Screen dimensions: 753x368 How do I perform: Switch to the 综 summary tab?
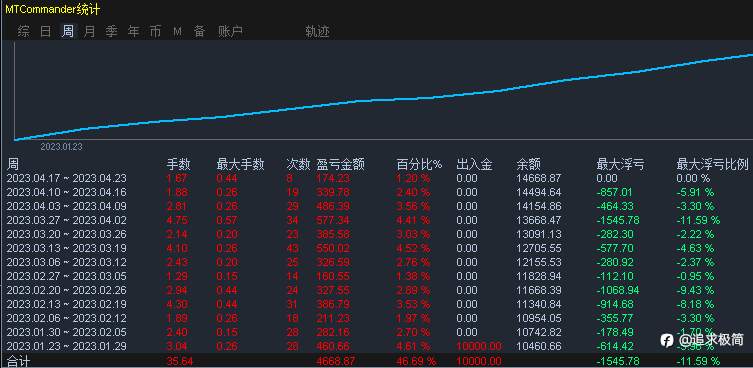click(x=24, y=32)
